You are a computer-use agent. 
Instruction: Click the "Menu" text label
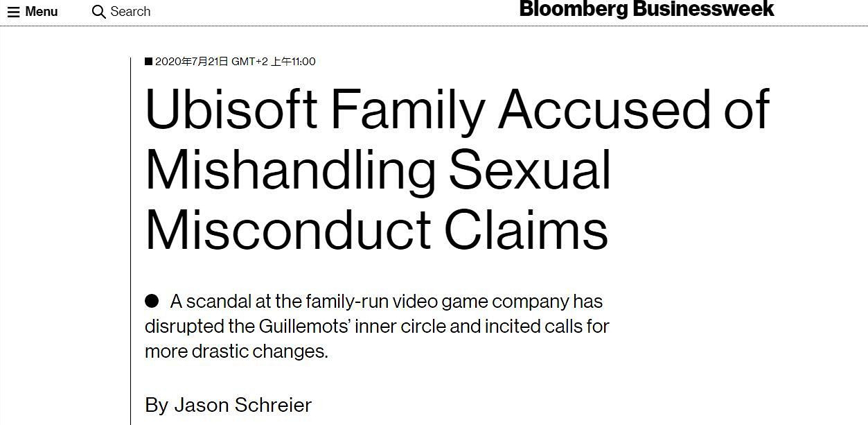(42, 12)
